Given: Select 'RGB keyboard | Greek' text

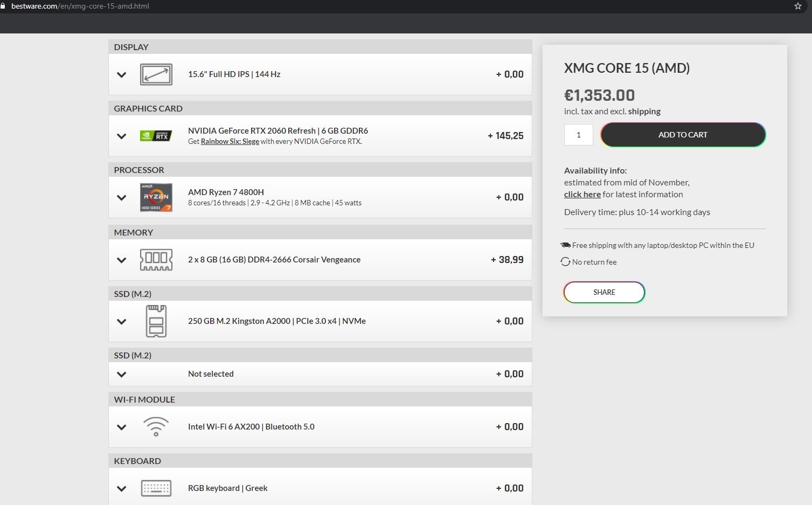Looking at the screenshot, I should [227, 488].
